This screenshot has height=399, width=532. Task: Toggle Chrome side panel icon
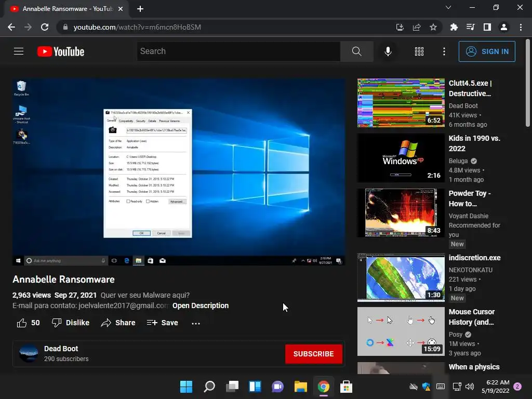pyautogui.click(x=487, y=27)
